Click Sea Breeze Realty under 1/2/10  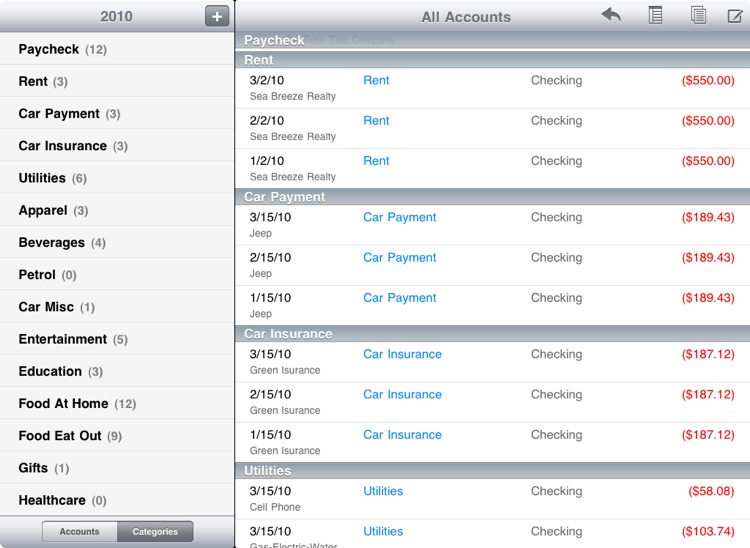pyautogui.click(x=293, y=177)
